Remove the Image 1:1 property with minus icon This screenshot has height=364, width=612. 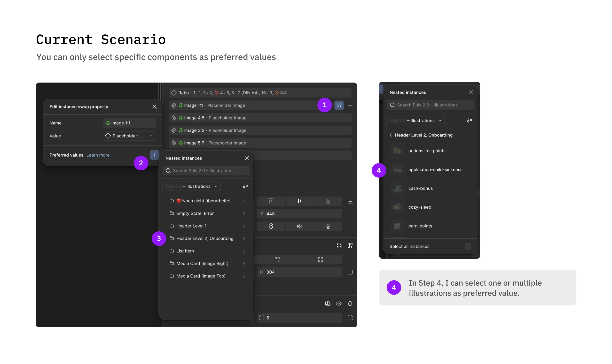pos(350,105)
